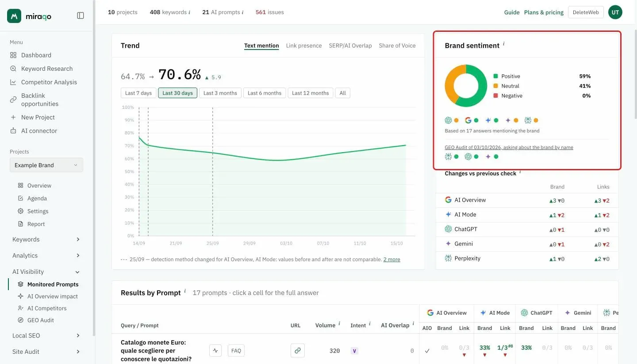637x364 pixels.
Task: Open the Example Brand project dropdown
Action: point(46,165)
